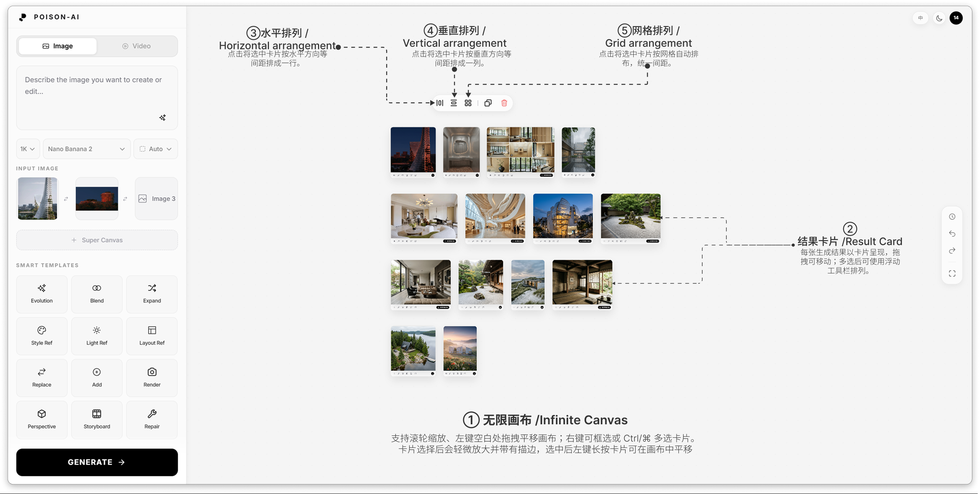
Task: Toggle dark mode with the moon icon
Action: click(939, 18)
